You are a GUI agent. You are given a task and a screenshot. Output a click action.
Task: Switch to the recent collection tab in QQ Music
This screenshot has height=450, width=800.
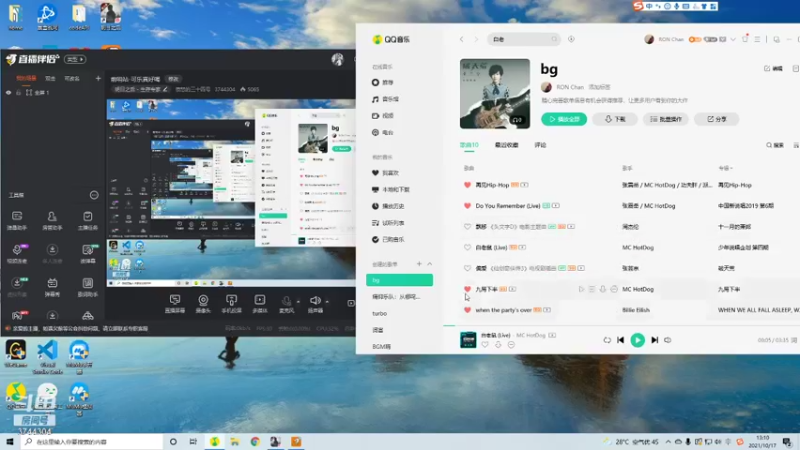506,145
